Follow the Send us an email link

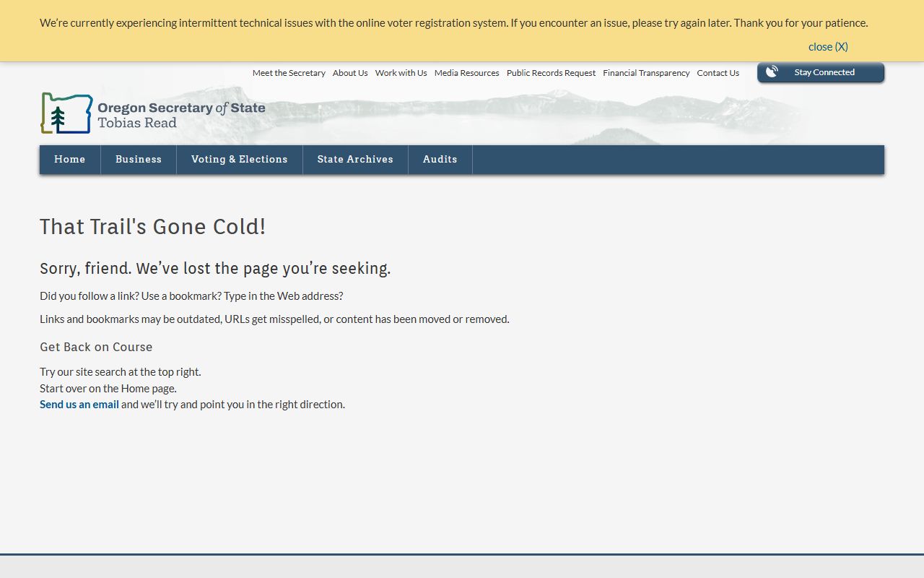point(79,405)
